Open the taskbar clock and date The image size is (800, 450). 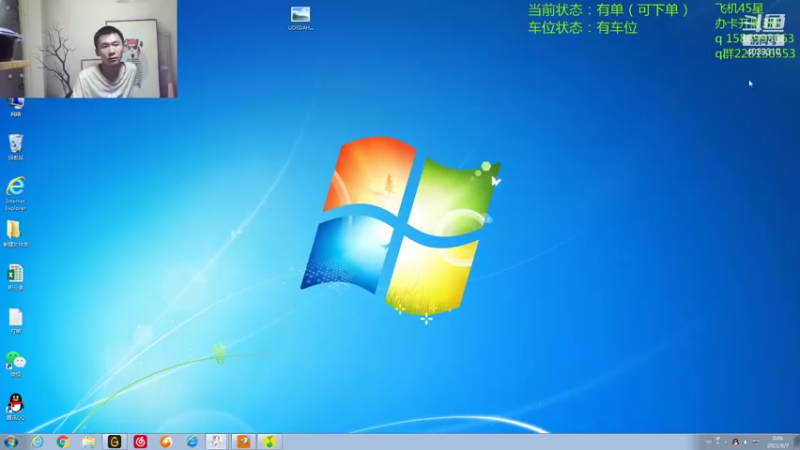pos(778,442)
